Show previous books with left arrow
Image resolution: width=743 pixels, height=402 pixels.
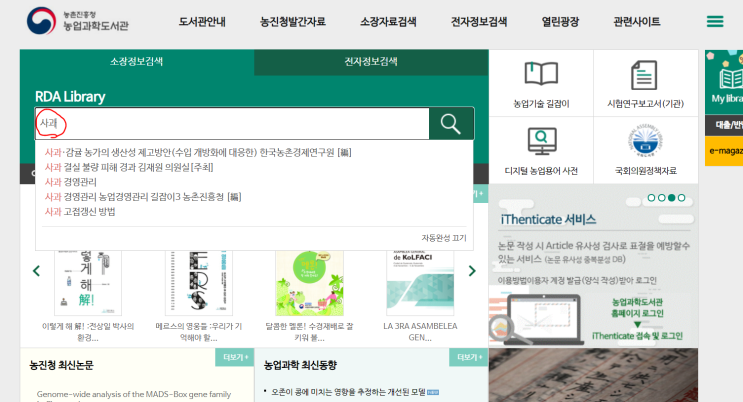pos(36,271)
